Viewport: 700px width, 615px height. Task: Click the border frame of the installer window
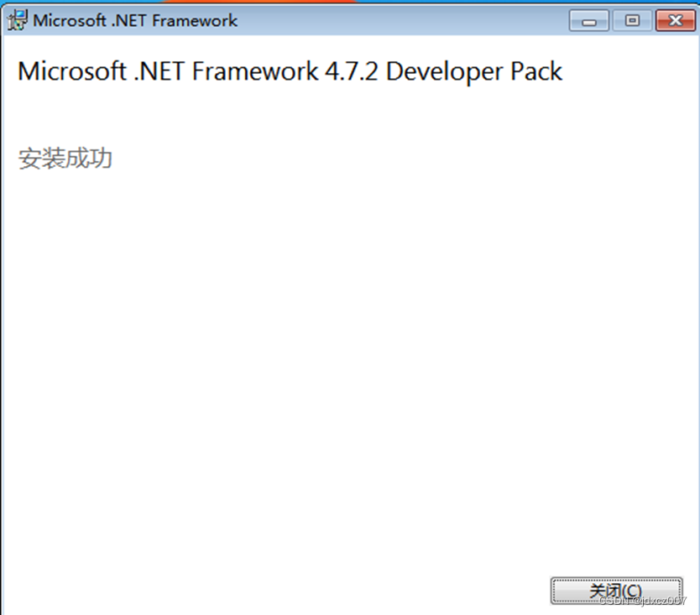point(3,336)
